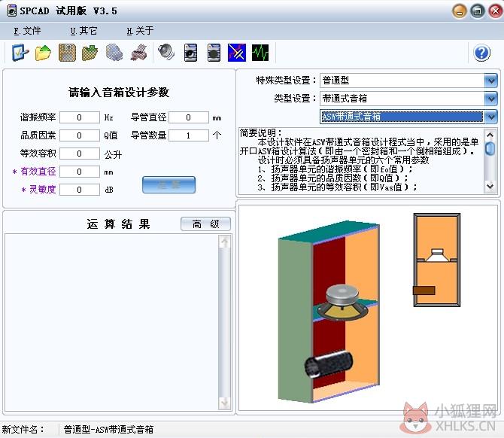Click the grayed network plug icon
The width and height of the screenshot is (504, 438).
[114, 53]
